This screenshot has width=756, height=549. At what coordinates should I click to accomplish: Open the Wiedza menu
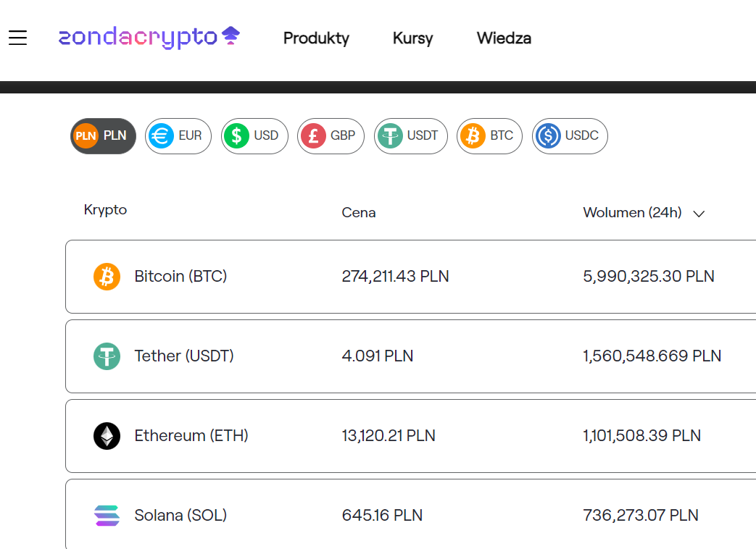click(504, 38)
